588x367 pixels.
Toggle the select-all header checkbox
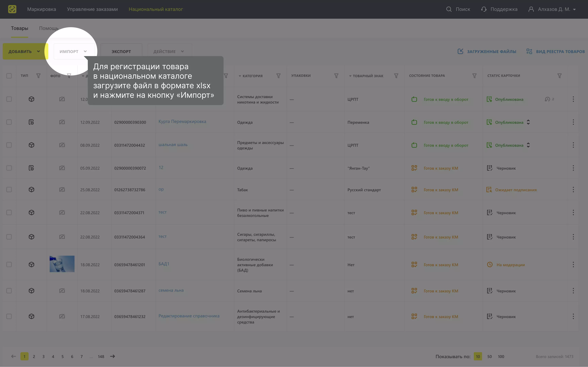pos(9,76)
